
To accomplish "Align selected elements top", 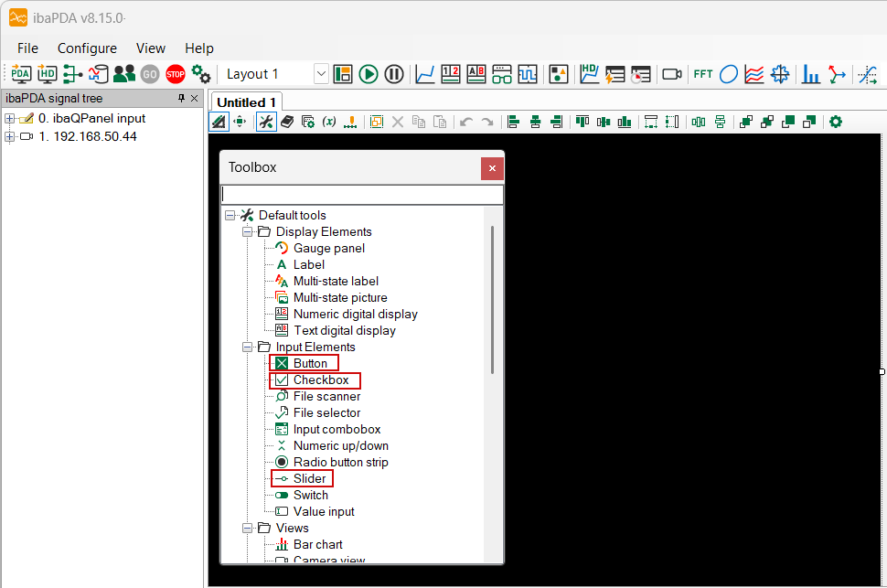I will point(582,122).
